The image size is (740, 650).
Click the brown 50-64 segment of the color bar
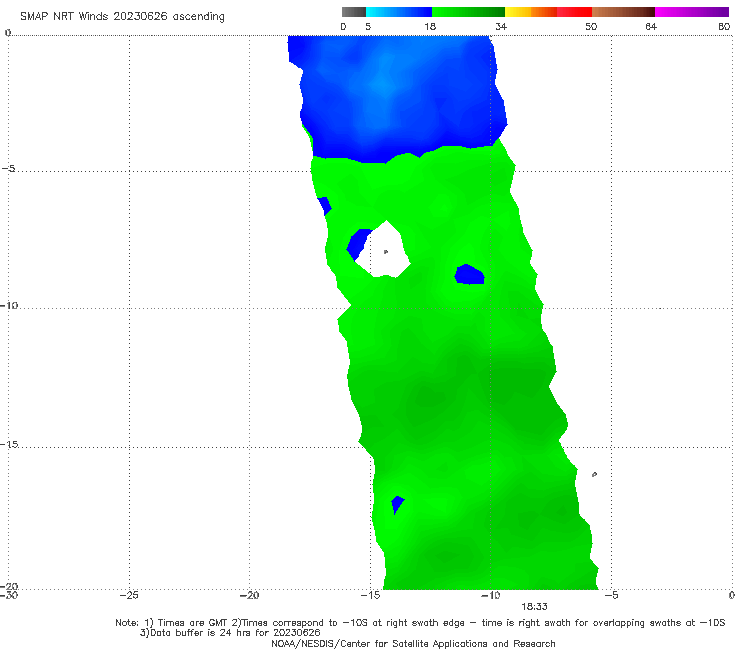[x=623, y=12]
